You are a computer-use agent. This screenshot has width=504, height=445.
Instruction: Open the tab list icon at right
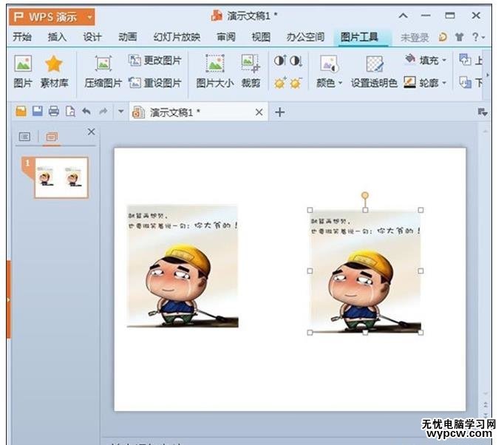coord(482,112)
